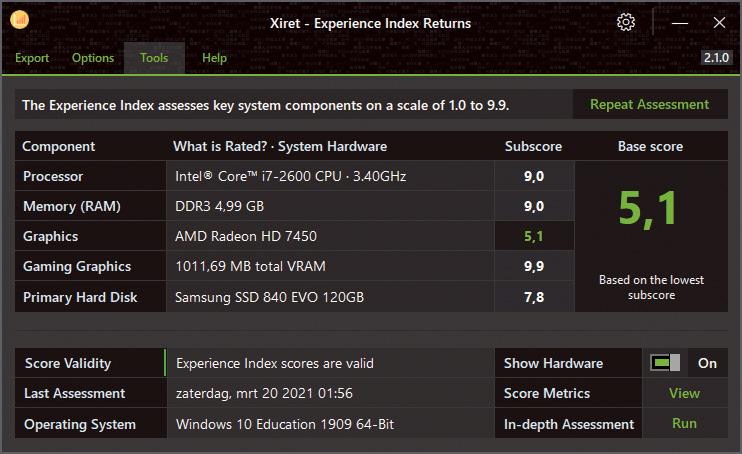Minimize the Xiret window

click(680, 23)
